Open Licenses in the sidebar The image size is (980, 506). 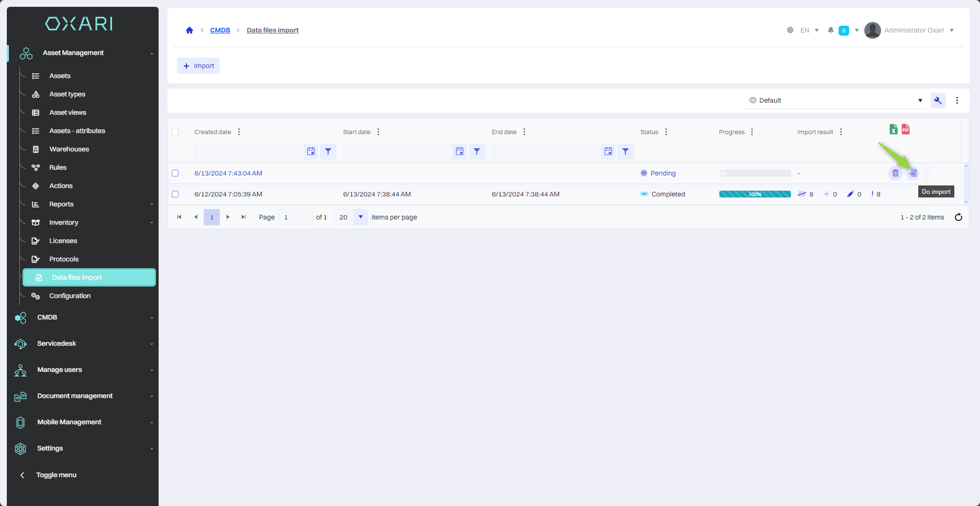[63, 241]
